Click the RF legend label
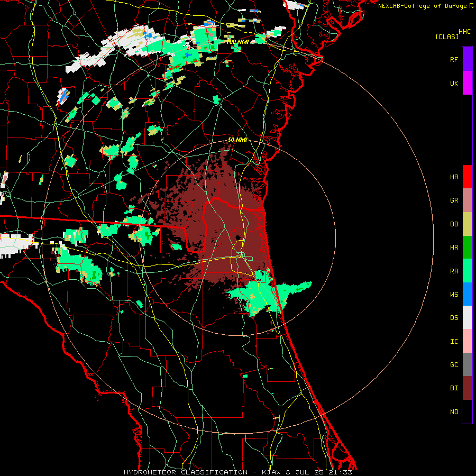 (454, 59)
